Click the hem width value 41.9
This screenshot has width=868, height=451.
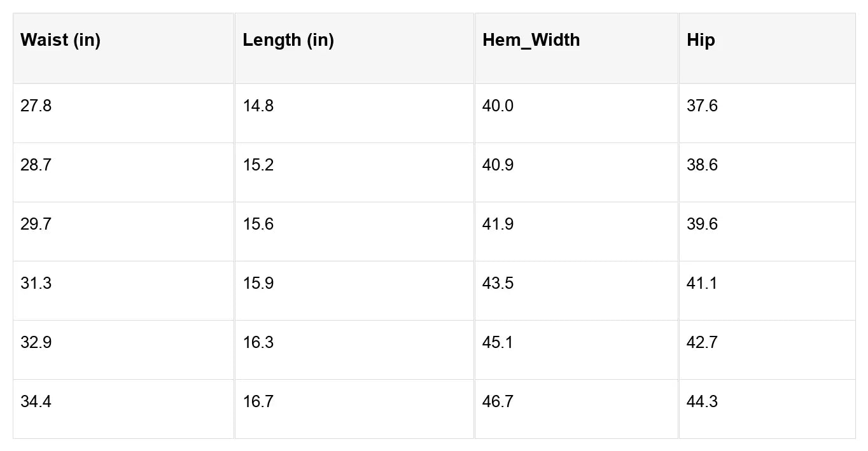[x=498, y=225]
